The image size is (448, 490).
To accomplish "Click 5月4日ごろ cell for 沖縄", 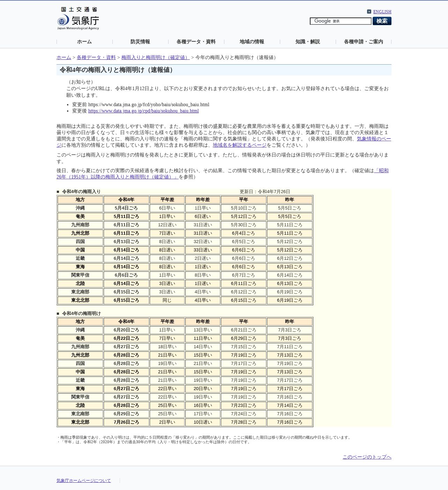I will [126, 208].
